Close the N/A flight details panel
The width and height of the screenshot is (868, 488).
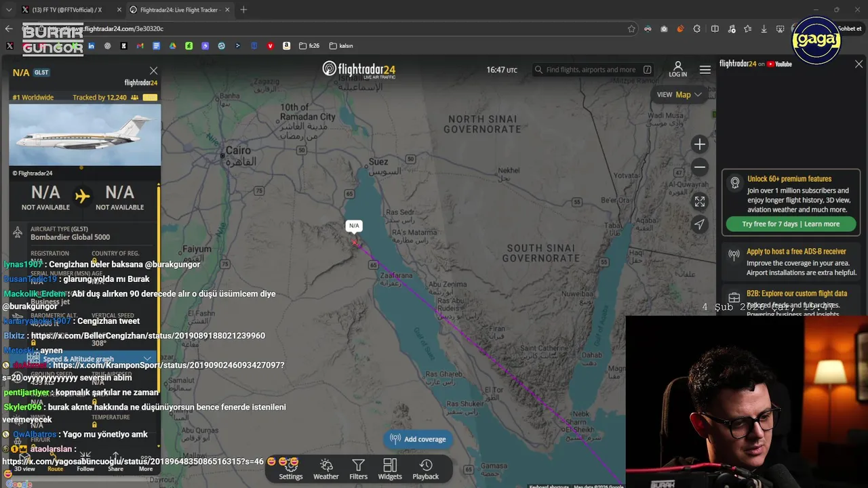[x=153, y=71]
